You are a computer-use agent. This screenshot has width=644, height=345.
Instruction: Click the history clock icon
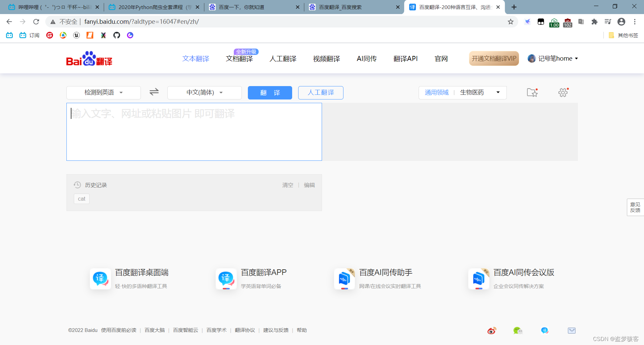(77, 185)
